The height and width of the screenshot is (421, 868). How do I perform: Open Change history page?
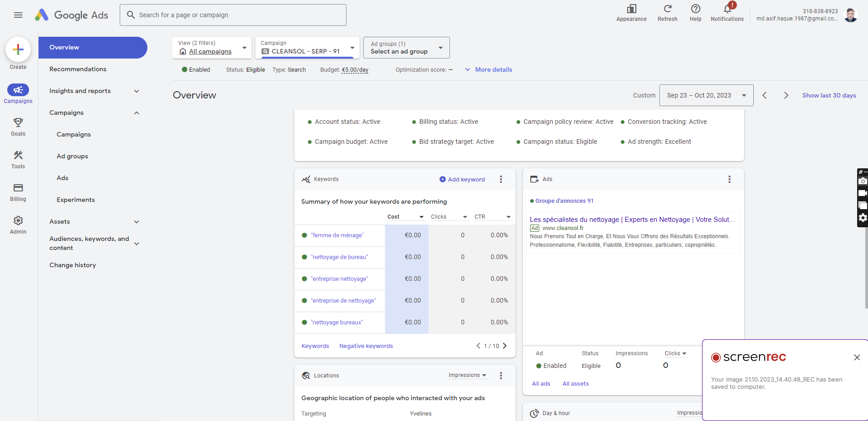pos(73,265)
